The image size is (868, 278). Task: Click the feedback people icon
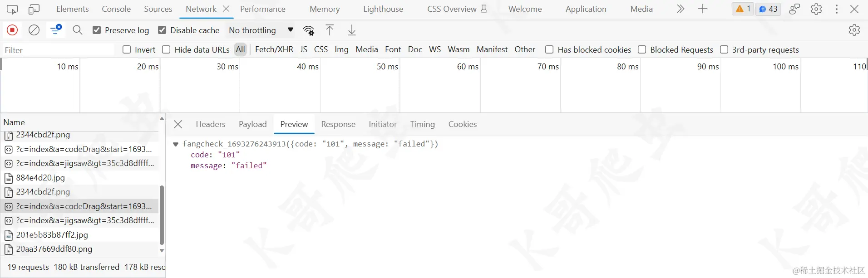point(794,9)
